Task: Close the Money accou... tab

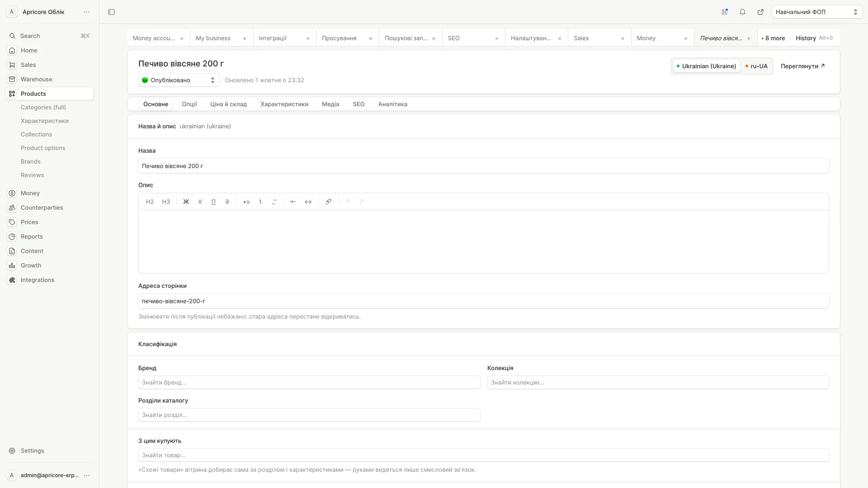Action: [182, 38]
